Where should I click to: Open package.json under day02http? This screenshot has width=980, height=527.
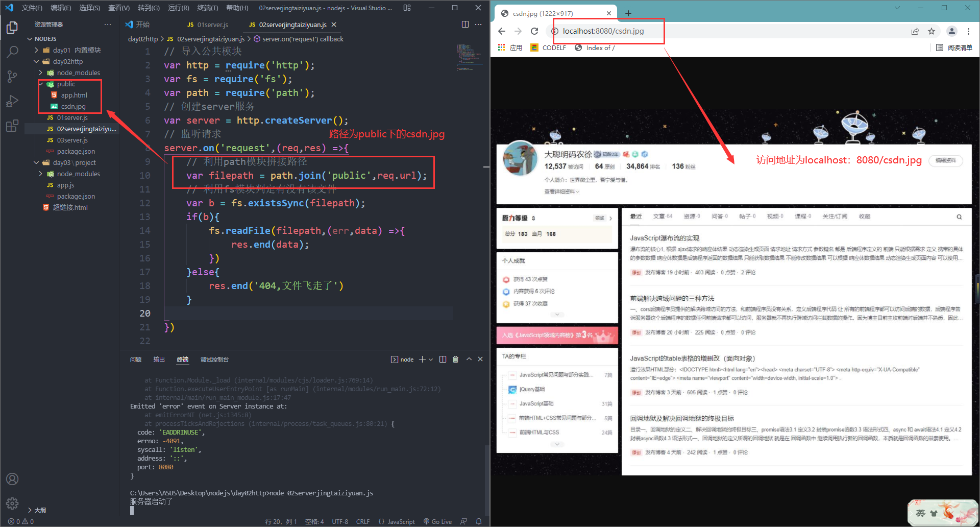[x=76, y=151]
